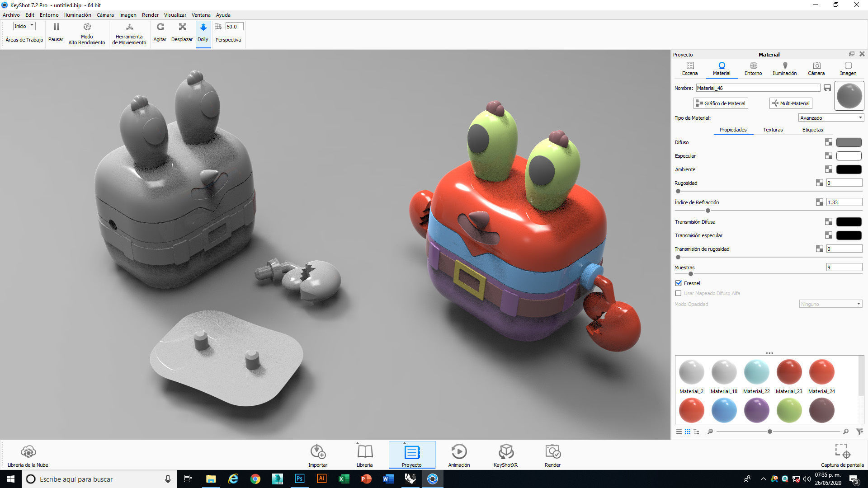
Task: Open Excel from the taskbar
Action: (x=344, y=479)
